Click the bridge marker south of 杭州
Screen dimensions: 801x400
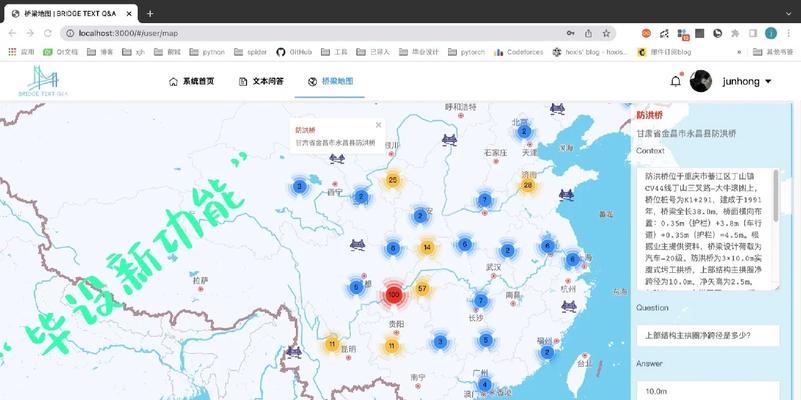click(x=569, y=307)
